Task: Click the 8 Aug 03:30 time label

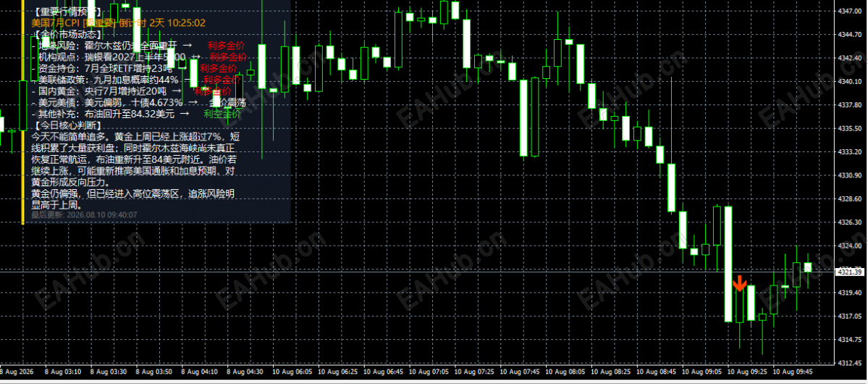Action: tap(108, 371)
